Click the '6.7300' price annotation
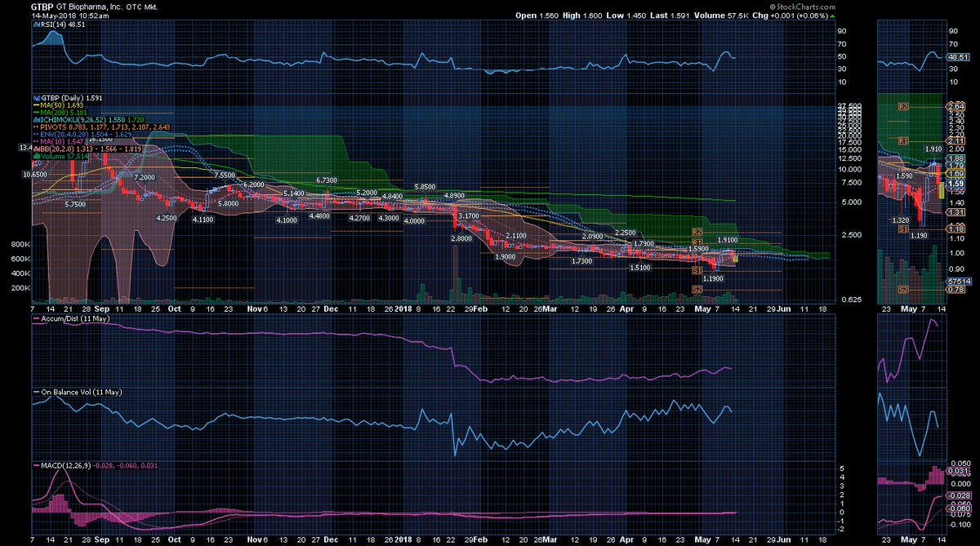Viewport: 980px width, 546px height. [326, 180]
